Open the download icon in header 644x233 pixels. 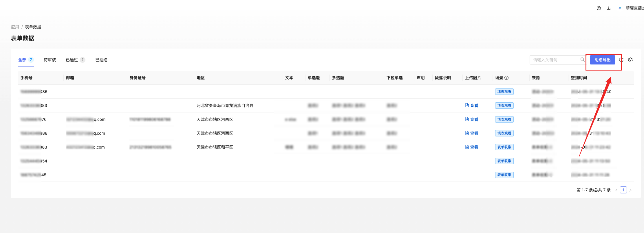(x=609, y=8)
